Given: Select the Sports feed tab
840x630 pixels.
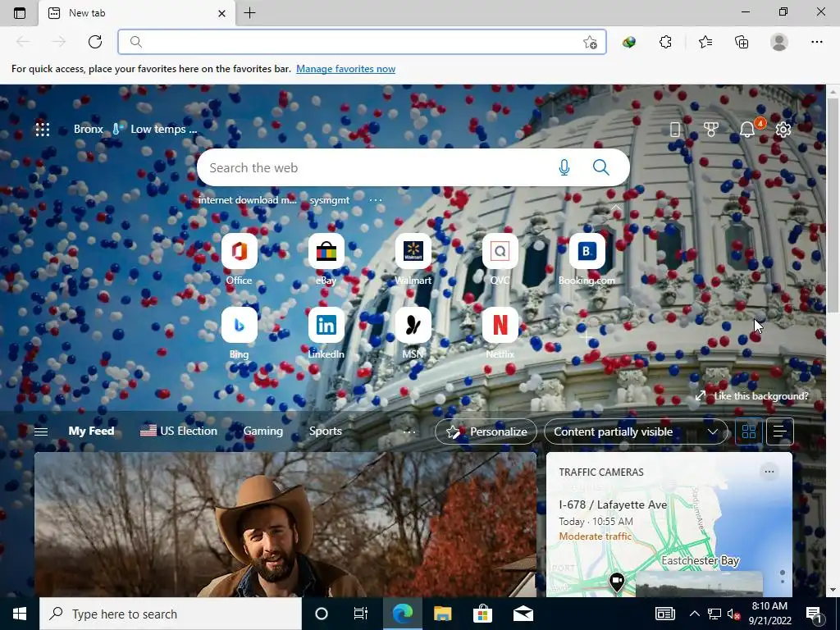Looking at the screenshot, I should coord(325,431).
